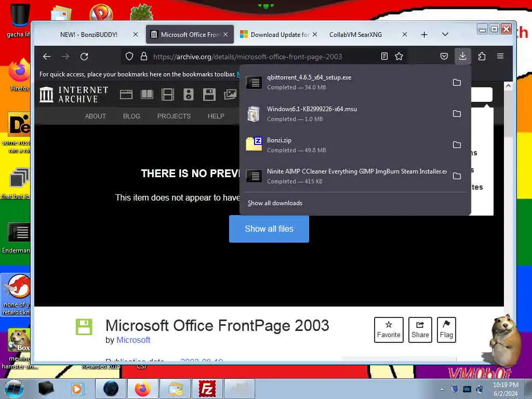Image resolution: width=532 pixels, height=399 pixels.
Task: Click Show all downloads
Action: [275, 203]
